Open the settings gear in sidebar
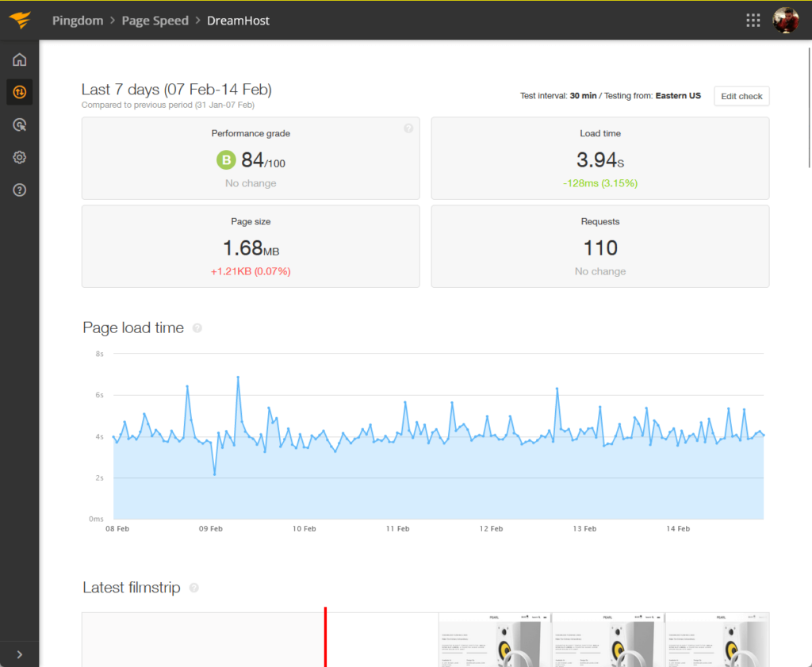 pyautogui.click(x=19, y=157)
